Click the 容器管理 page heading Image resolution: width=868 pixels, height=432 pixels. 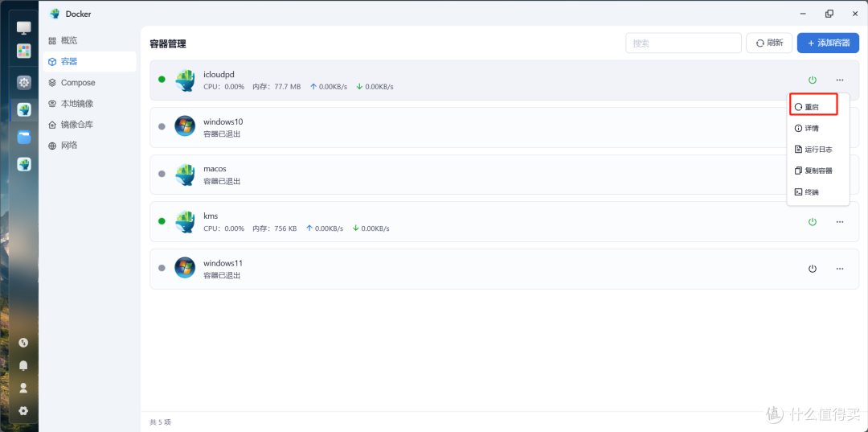pyautogui.click(x=168, y=43)
